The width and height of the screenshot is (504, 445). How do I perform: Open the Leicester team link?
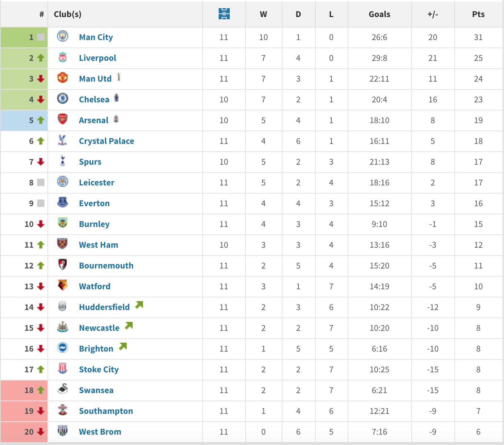(x=96, y=182)
